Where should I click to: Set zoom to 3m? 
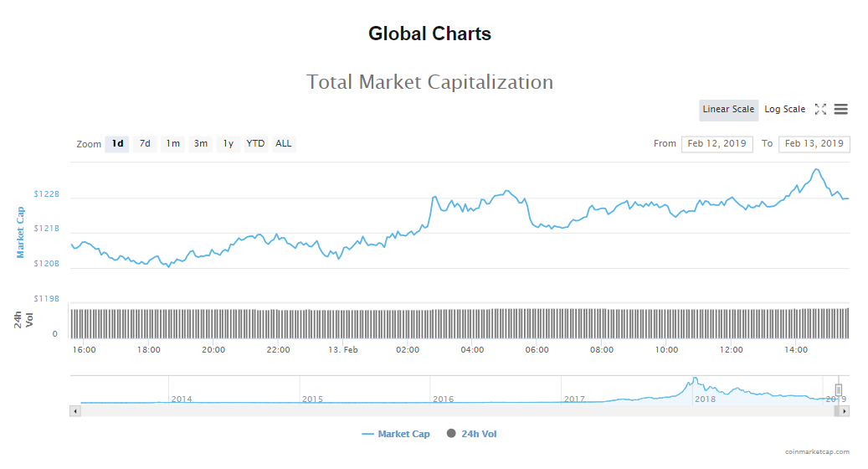201,144
